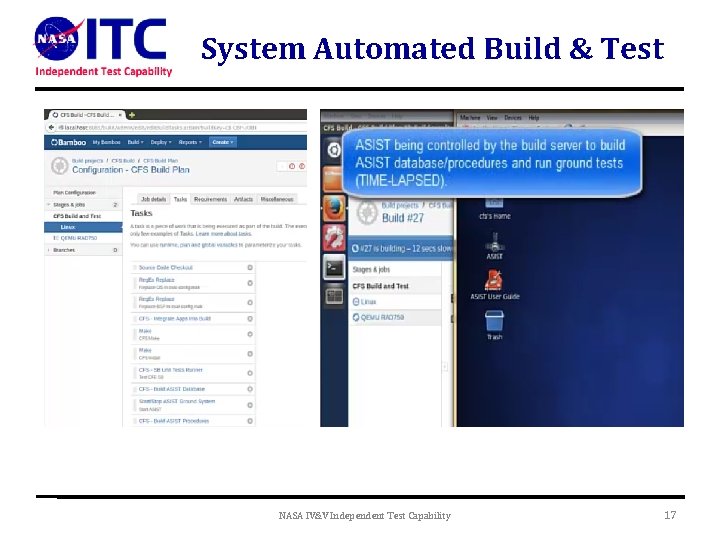Expand the Reports dropdown menu
This screenshot has width=720, height=540.
[x=190, y=142]
